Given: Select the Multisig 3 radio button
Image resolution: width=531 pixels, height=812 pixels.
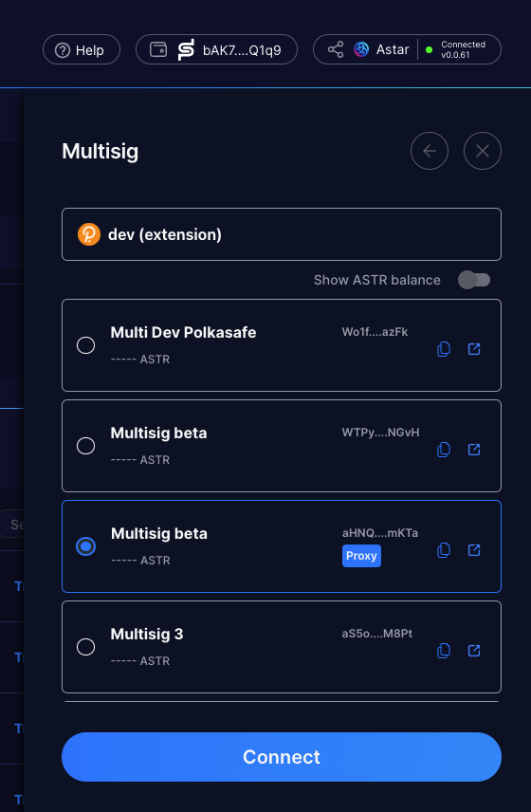Looking at the screenshot, I should [86, 647].
